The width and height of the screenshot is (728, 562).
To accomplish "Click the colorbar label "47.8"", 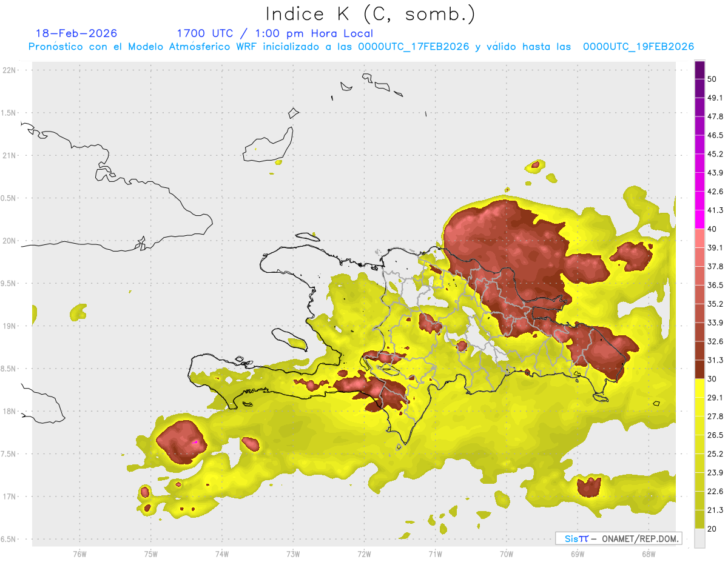I will coord(715,116).
